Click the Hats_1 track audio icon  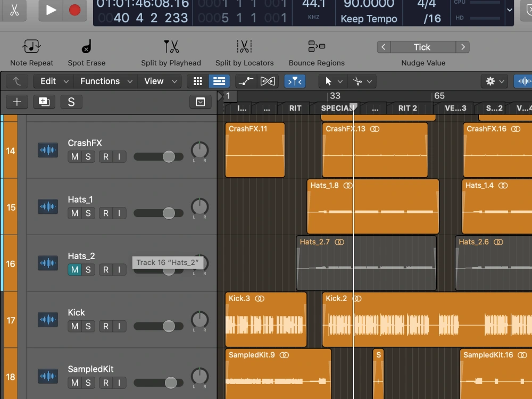(47, 206)
